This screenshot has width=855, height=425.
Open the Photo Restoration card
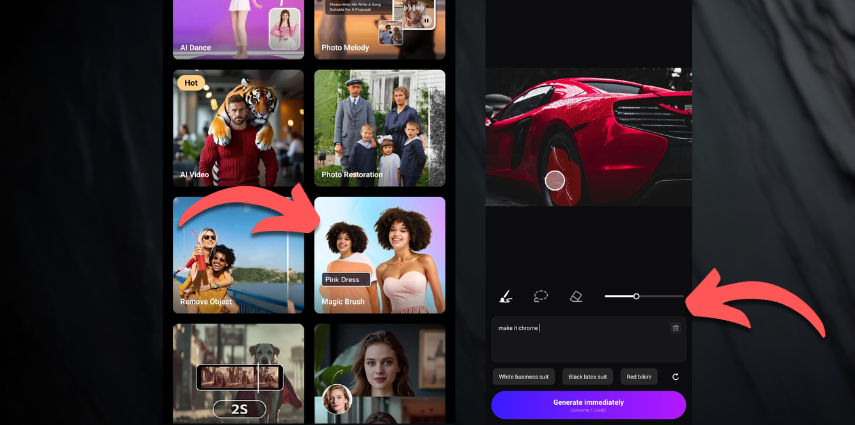point(380,128)
